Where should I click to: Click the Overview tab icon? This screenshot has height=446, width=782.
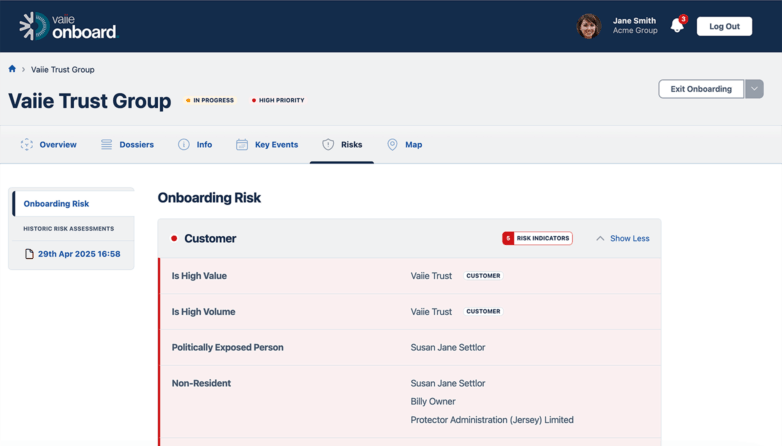27,145
